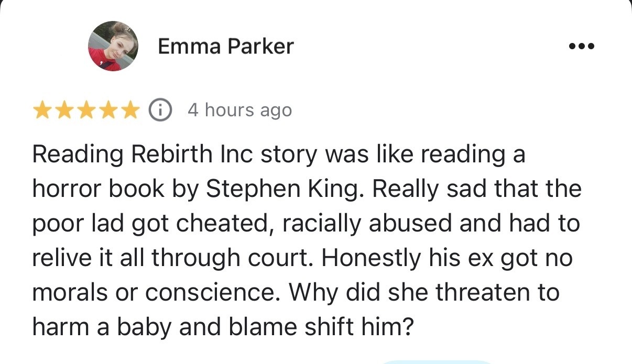Viewport: 632px width, 364px height.
Task: Click the fifth star in the rating
Action: 130,111
